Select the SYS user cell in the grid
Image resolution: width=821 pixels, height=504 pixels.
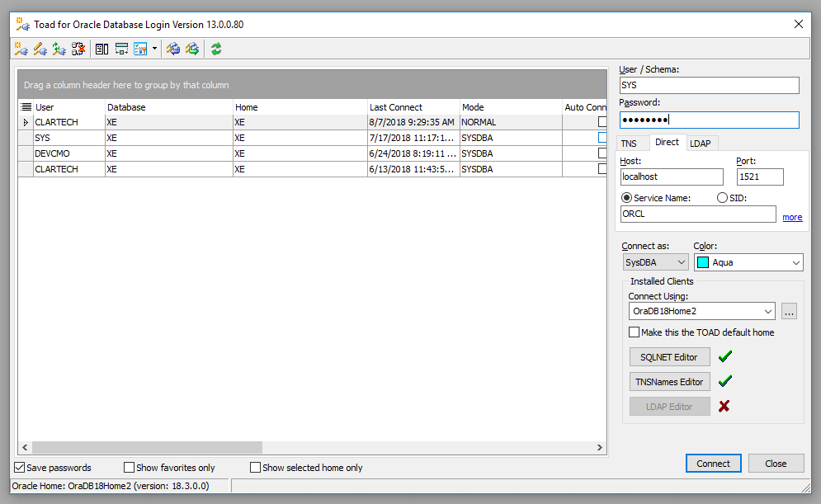coord(69,138)
